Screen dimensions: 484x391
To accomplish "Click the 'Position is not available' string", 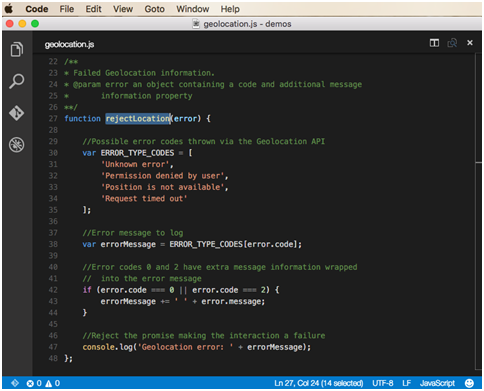I will [x=164, y=187].
